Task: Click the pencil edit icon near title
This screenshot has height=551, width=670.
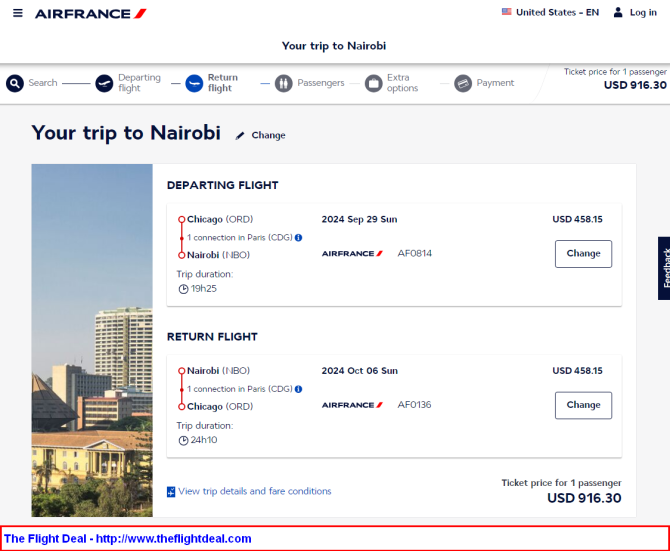Action: pyautogui.click(x=240, y=135)
